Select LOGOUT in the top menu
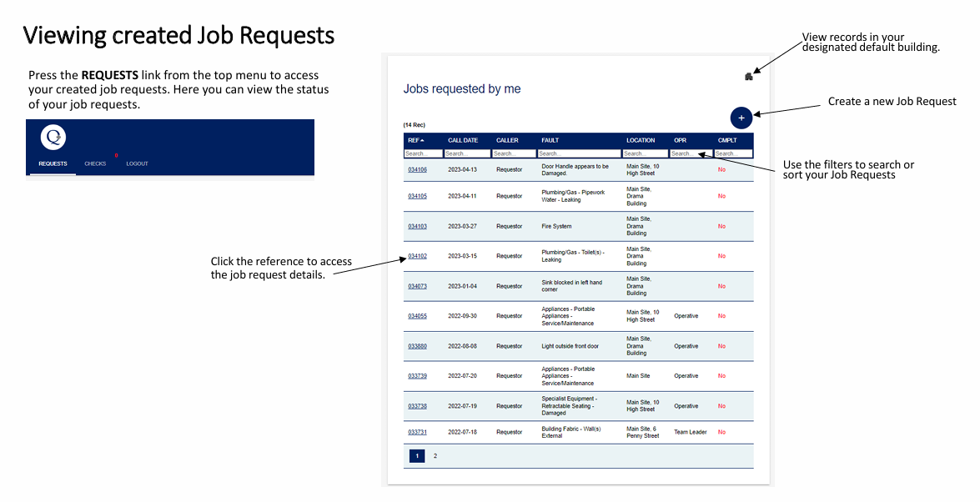 point(137,163)
